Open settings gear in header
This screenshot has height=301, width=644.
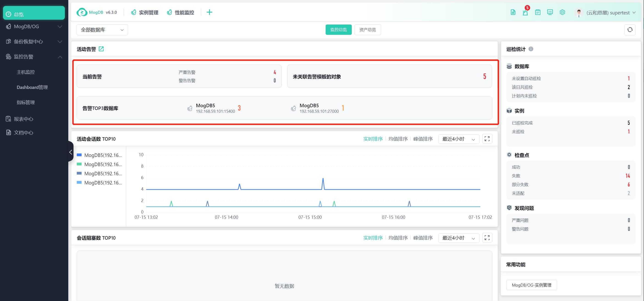[562, 12]
